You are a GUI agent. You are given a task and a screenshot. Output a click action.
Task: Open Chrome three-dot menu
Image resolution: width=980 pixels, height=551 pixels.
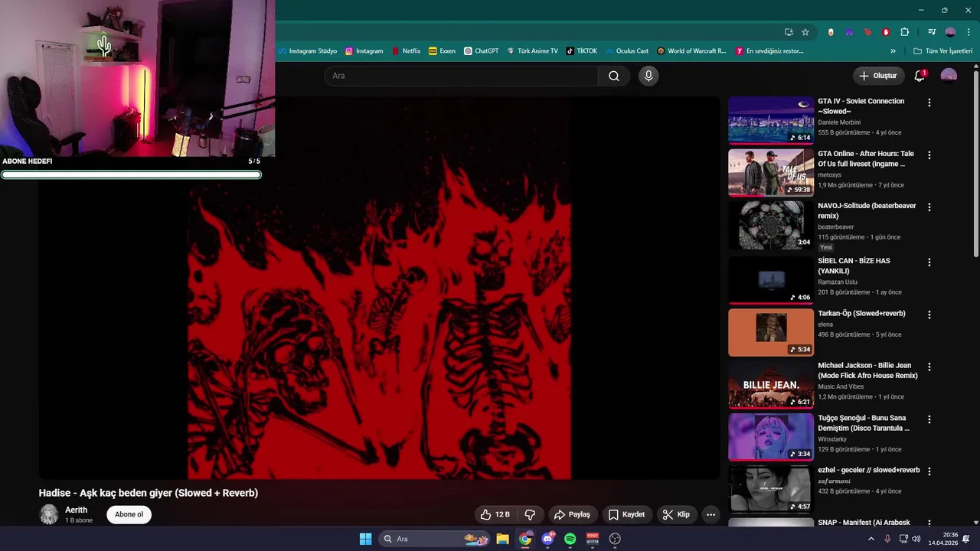(969, 32)
